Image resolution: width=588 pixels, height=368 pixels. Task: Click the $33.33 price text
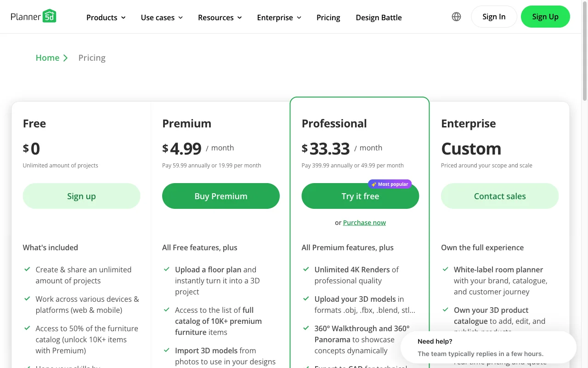[x=326, y=149]
